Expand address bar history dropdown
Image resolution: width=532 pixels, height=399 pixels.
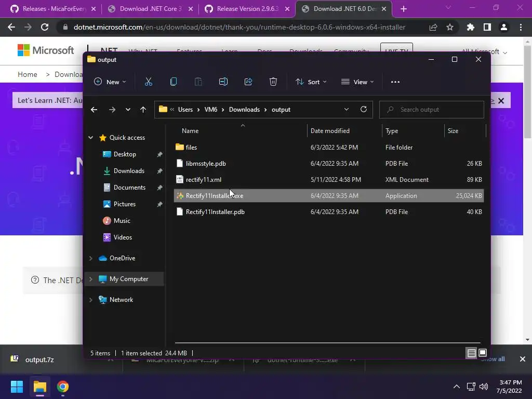pyautogui.click(x=347, y=109)
